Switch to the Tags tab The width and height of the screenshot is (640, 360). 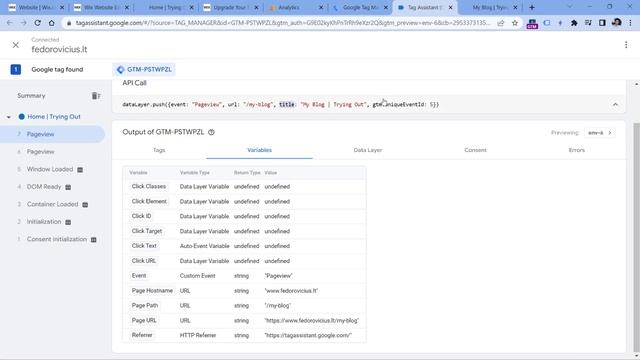coord(159,150)
